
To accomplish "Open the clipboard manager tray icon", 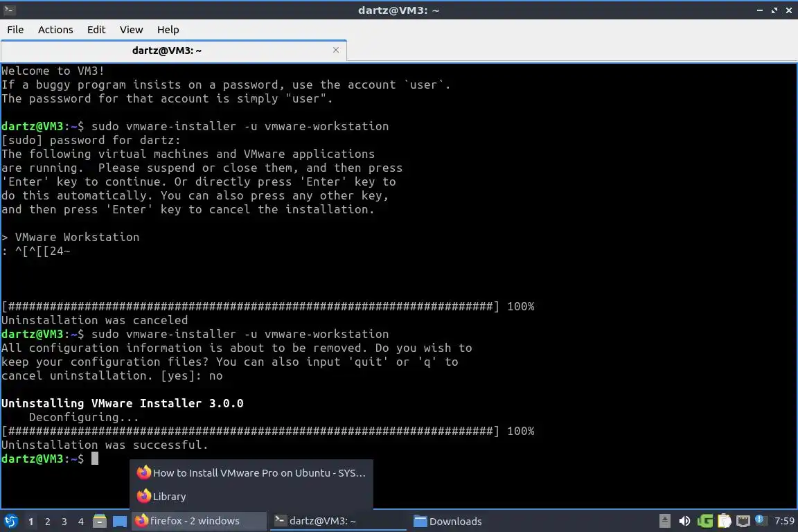I will [724, 521].
